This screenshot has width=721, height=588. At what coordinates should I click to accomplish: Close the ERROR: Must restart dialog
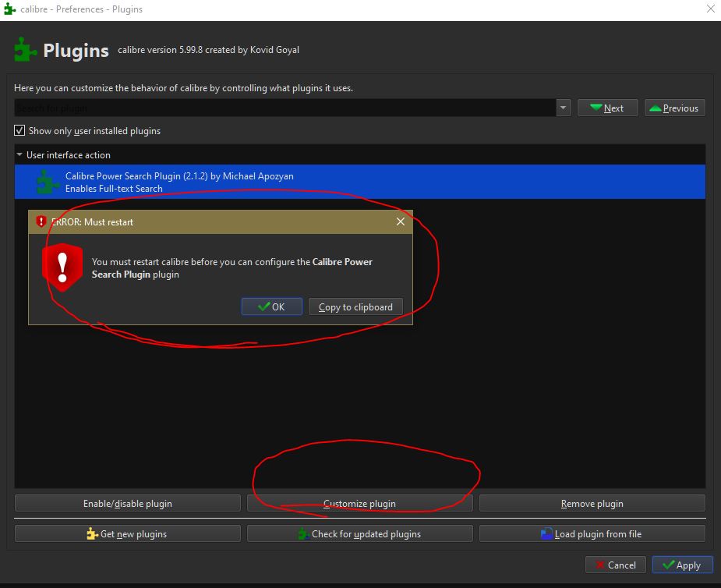(401, 221)
